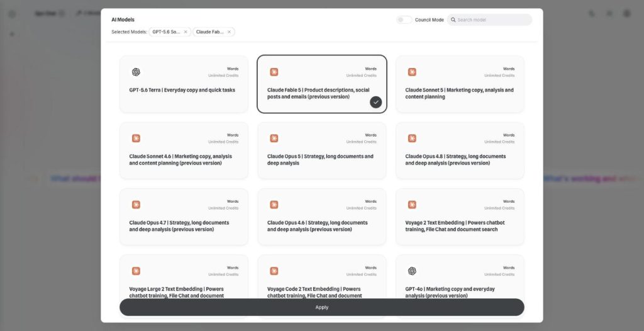Screen dimensions: 644x331
Task: Apply the selected AI models
Action: [321, 307]
